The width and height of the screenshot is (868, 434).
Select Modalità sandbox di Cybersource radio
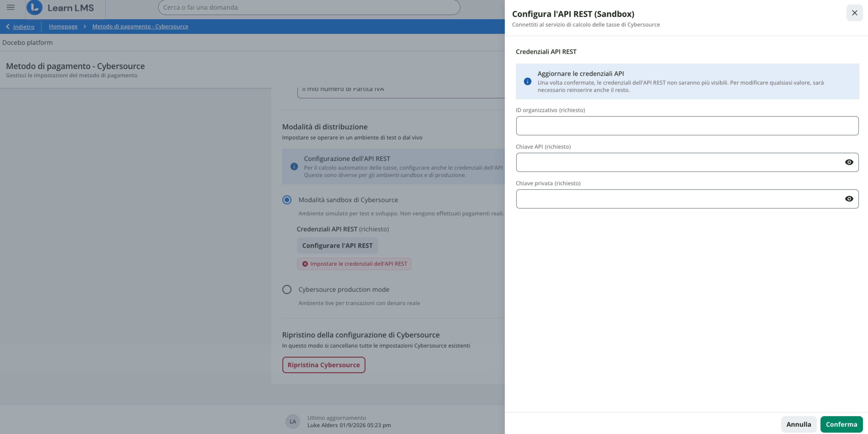click(287, 200)
